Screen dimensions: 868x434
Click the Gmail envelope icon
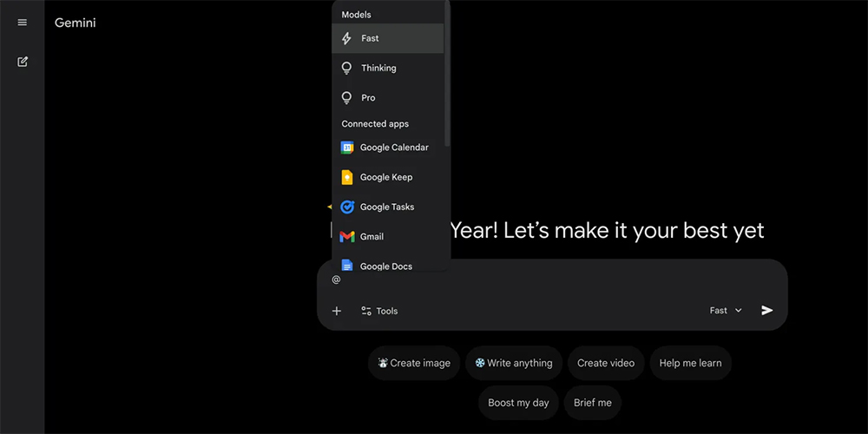(x=347, y=237)
